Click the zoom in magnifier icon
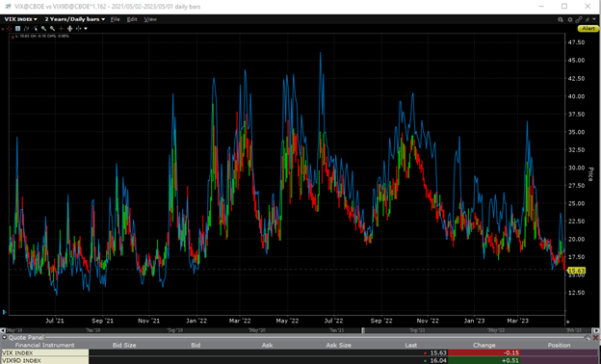Screen dimensions: 601x364 pyautogui.click(x=43, y=29)
